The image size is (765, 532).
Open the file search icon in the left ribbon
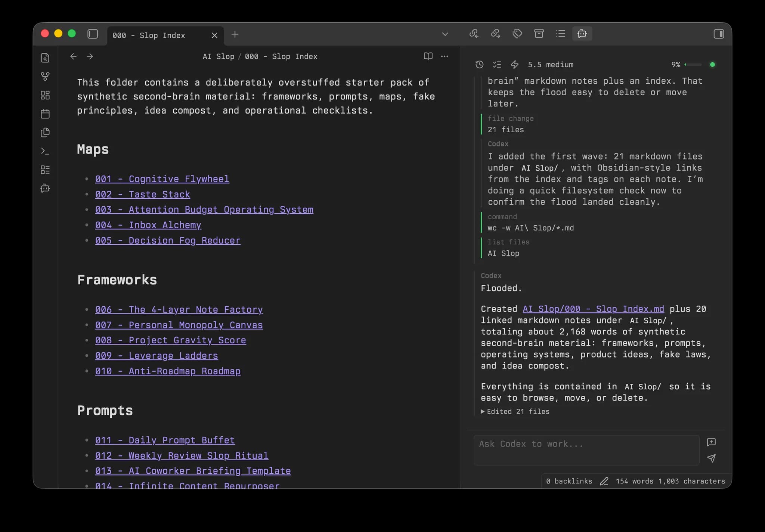click(45, 58)
